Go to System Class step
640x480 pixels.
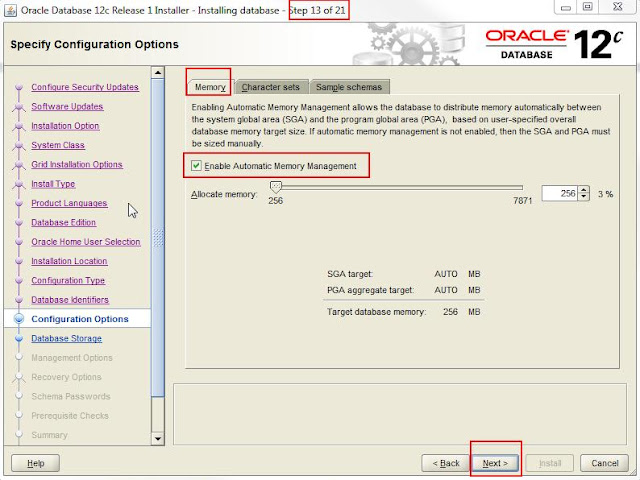[x=58, y=145]
